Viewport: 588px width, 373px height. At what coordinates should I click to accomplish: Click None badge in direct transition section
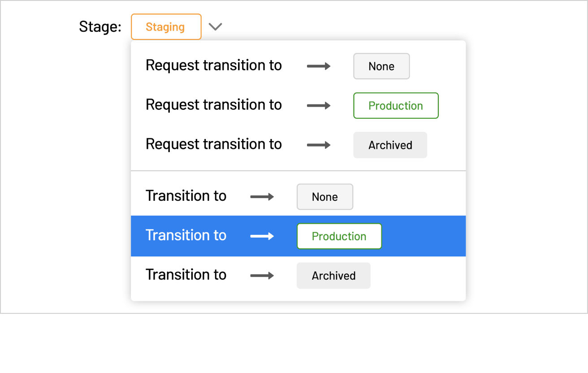click(325, 197)
